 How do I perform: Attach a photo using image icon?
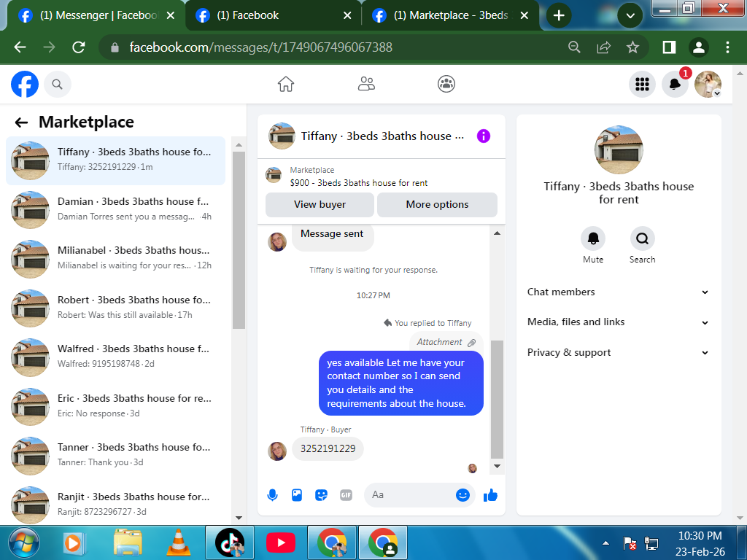(297, 495)
